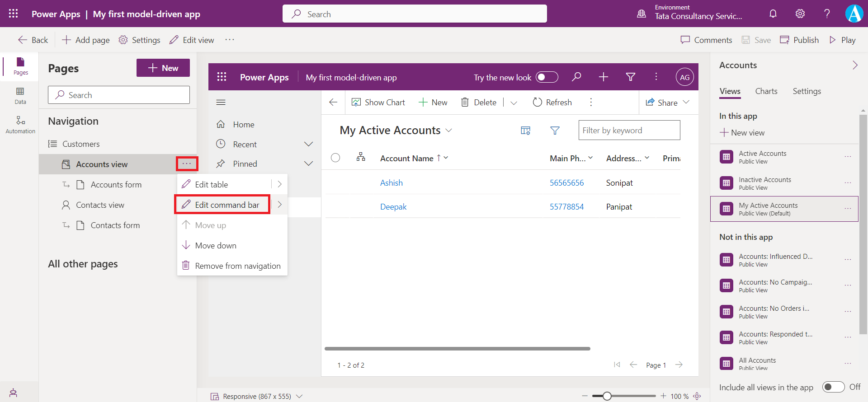
Task: Click the filter funnel beside keyword box
Action: (555, 131)
